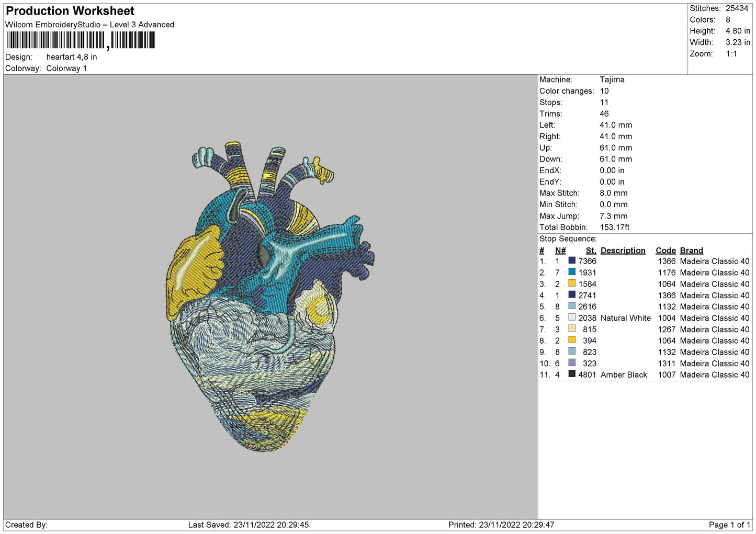Click the Amber Black description
756x534 pixels.
point(624,375)
